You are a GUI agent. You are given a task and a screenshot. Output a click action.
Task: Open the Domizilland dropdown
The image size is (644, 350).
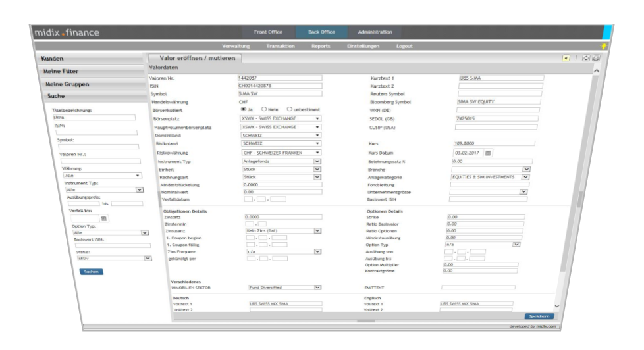pyautogui.click(x=281, y=136)
